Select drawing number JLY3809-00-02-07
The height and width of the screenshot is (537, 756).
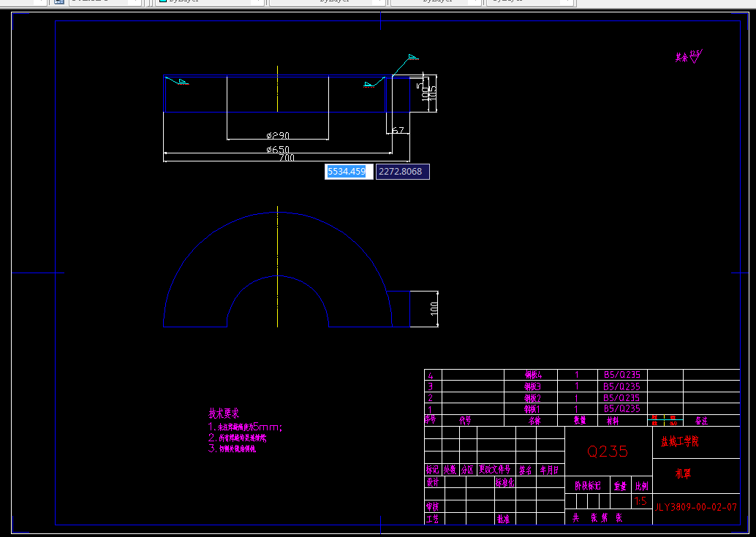pos(696,507)
